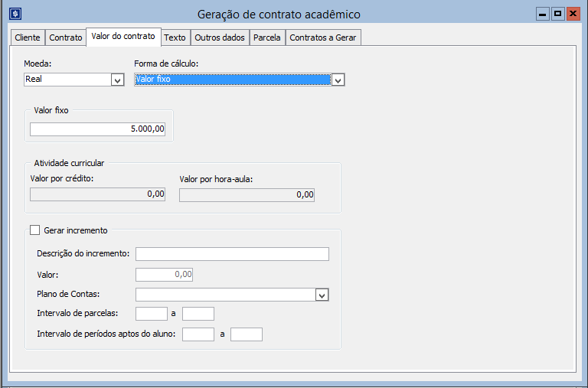Open the Parcela tab
Viewport: 588px width, 388px height.
(x=267, y=37)
